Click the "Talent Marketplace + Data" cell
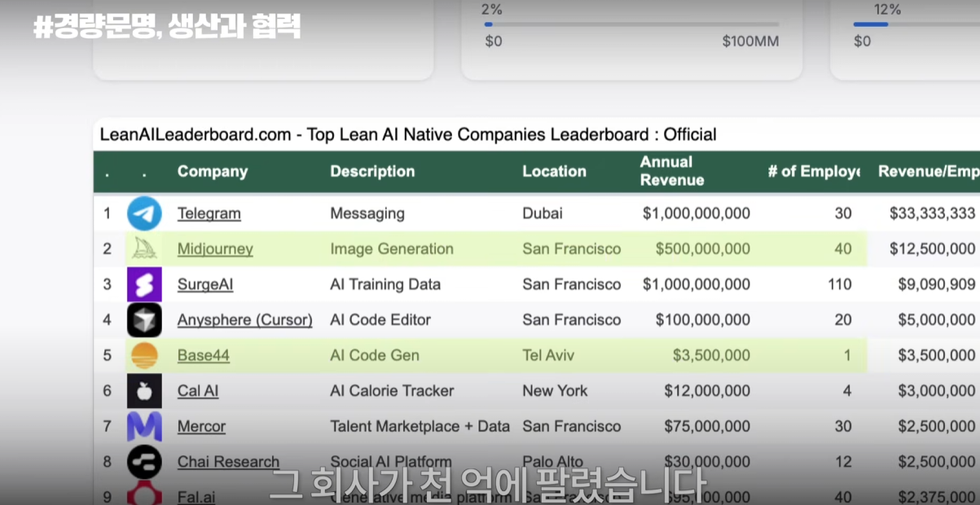 pos(420,426)
